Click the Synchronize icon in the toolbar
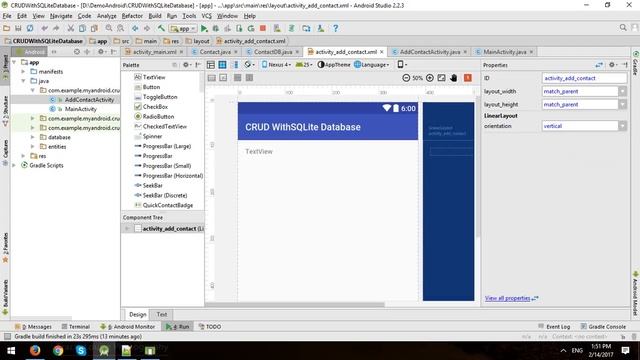 [30, 28]
